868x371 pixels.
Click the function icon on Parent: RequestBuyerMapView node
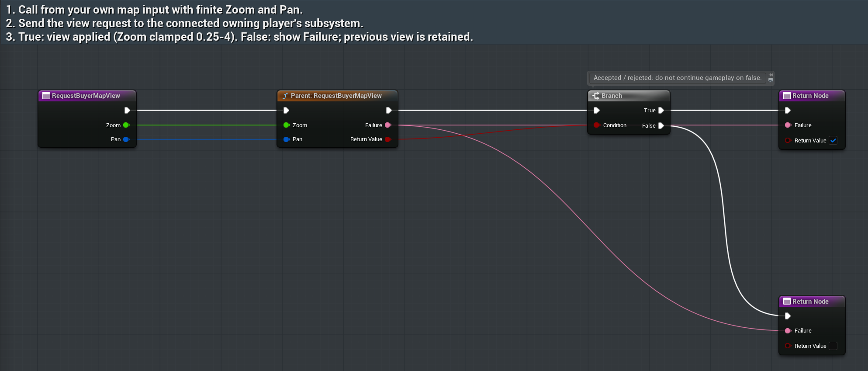click(x=285, y=96)
